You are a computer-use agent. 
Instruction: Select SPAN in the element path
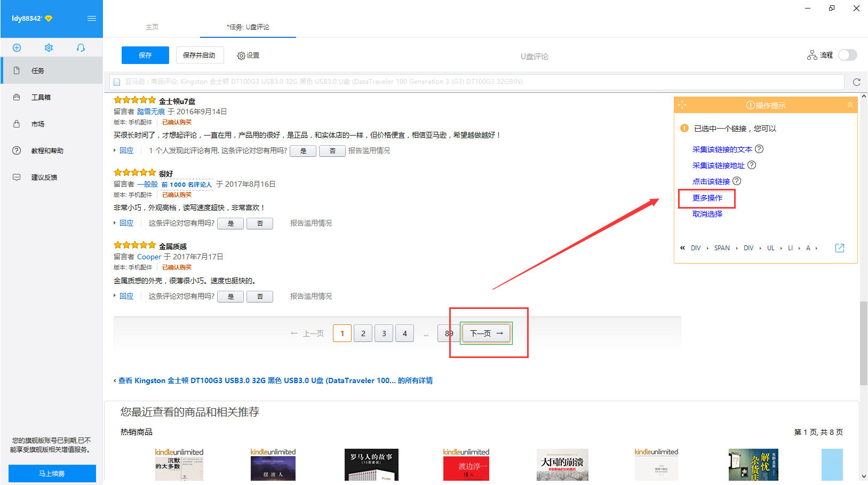coord(722,248)
